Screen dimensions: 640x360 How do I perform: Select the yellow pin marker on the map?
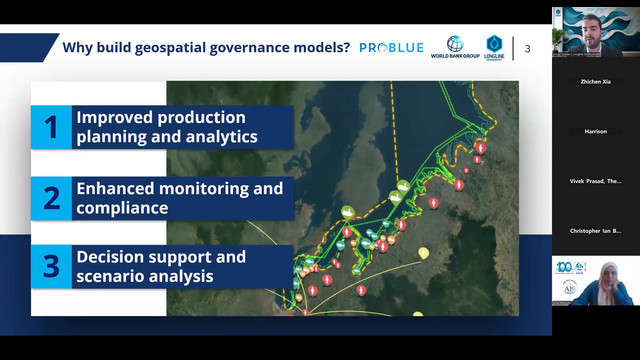[x=424, y=253]
